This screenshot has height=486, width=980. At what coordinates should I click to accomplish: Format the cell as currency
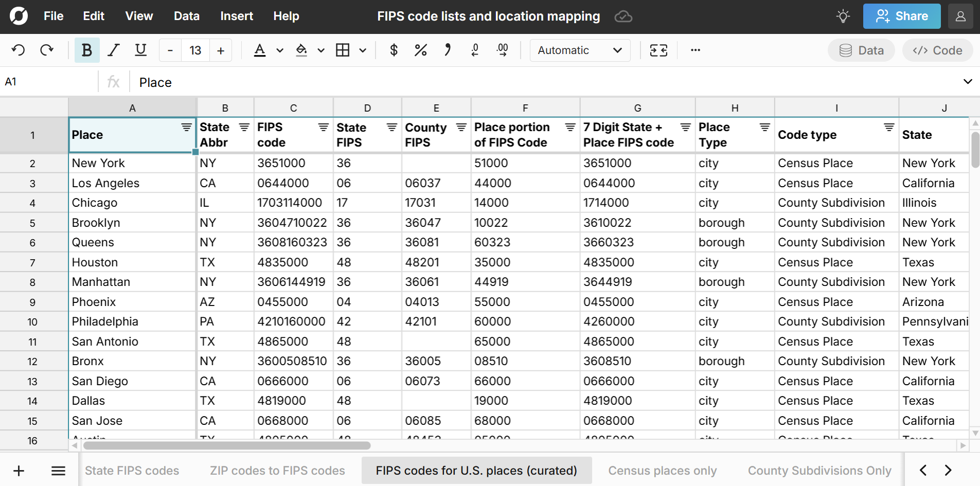coord(394,50)
